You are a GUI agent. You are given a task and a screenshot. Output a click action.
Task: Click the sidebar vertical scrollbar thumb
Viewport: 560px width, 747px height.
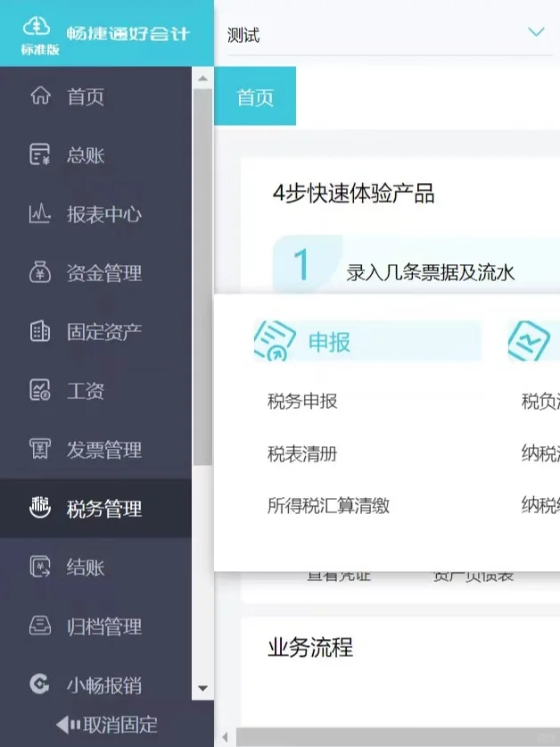pyautogui.click(x=202, y=277)
